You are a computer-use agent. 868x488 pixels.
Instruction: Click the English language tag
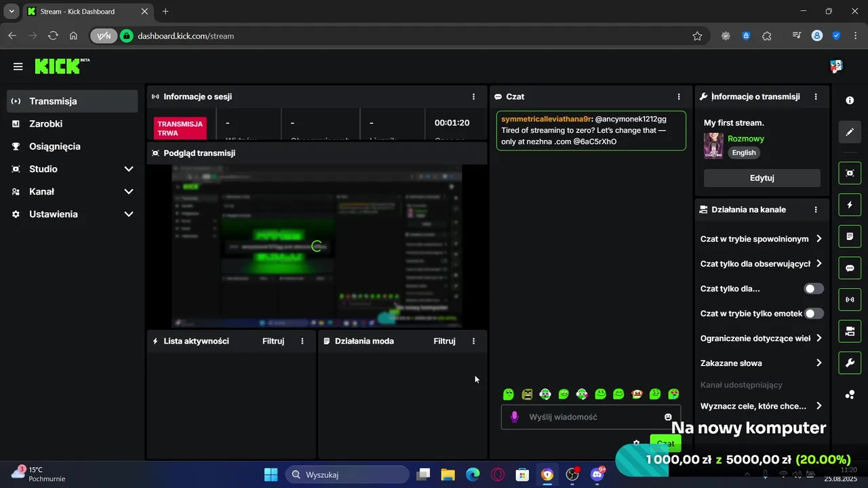pyautogui.click(x=744, y=152)
